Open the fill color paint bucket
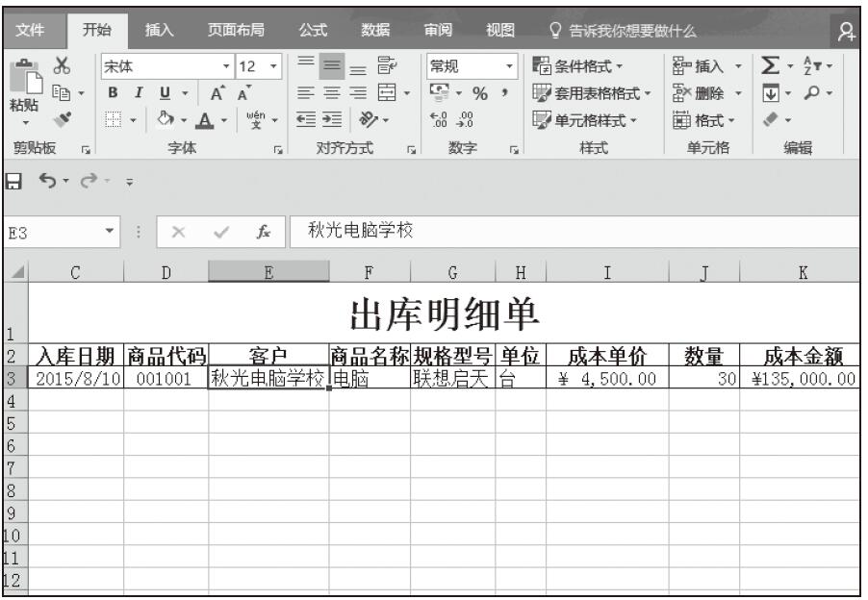This screenshot has width=868, height=600. [164, 123]
